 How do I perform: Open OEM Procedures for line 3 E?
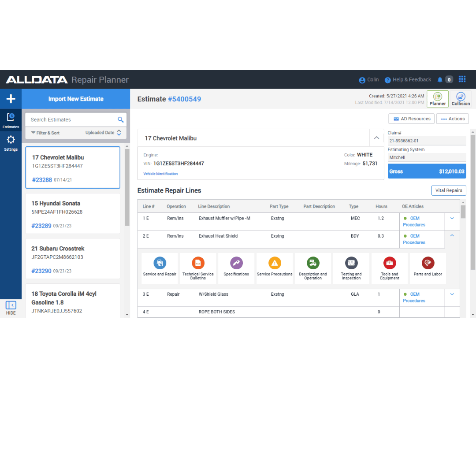coord(414,297)
